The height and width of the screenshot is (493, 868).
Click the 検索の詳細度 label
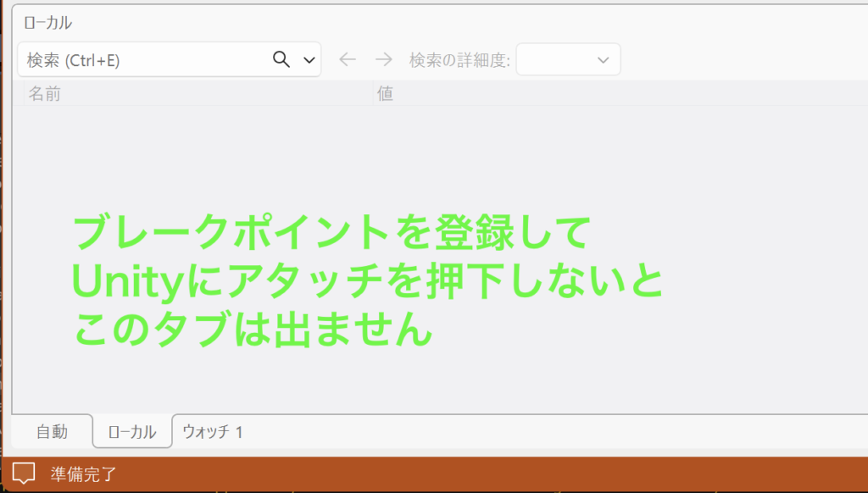point(459,60)
